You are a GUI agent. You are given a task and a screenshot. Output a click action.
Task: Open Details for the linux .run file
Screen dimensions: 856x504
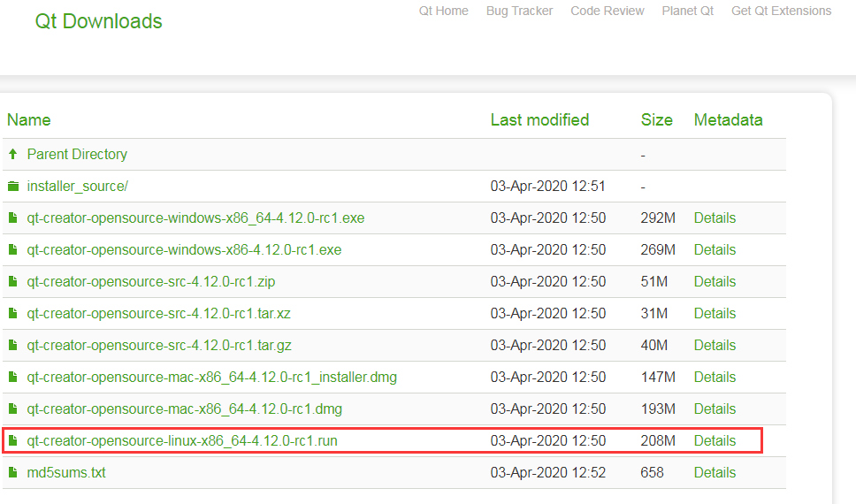click(715, 440)
